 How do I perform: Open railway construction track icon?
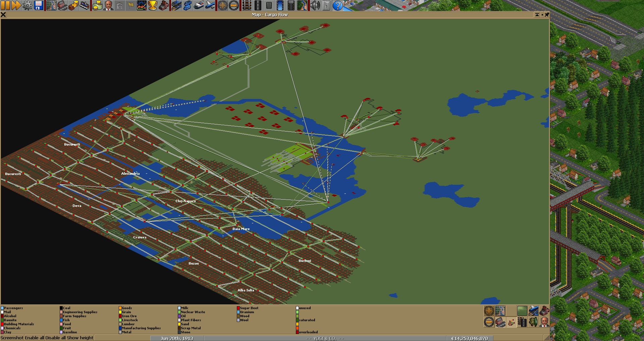247,5
